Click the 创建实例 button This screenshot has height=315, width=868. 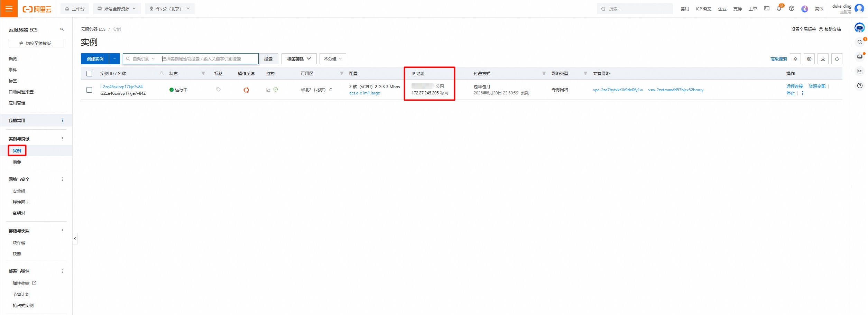(x=95, y=59)
